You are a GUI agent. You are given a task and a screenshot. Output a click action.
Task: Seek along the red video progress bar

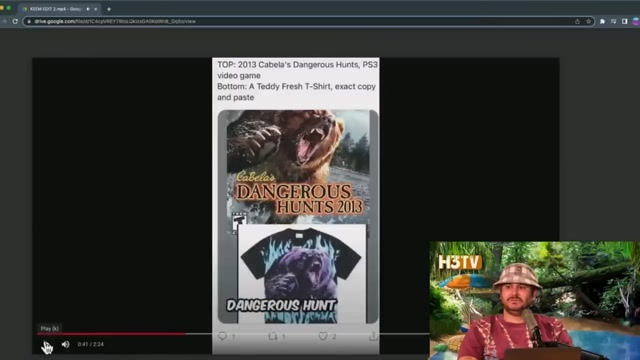[111, 334]
